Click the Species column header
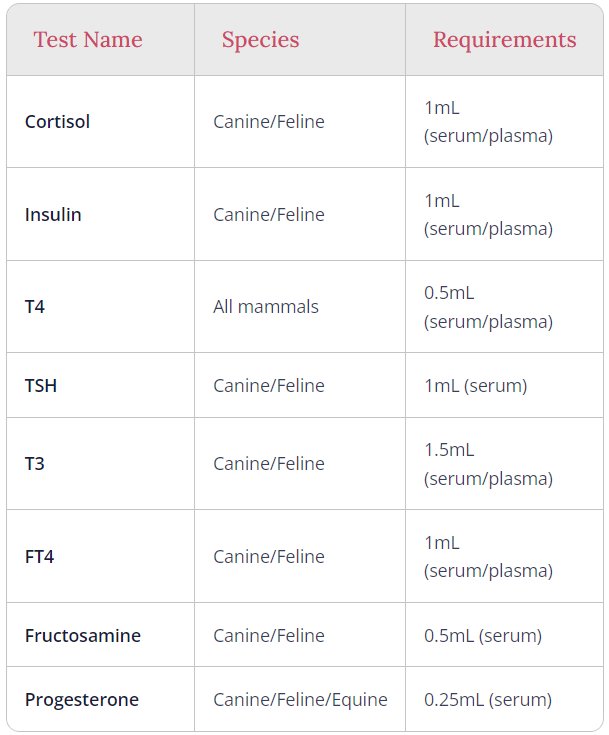This screenshot has height=735, width=609. (x=260, y=40)
